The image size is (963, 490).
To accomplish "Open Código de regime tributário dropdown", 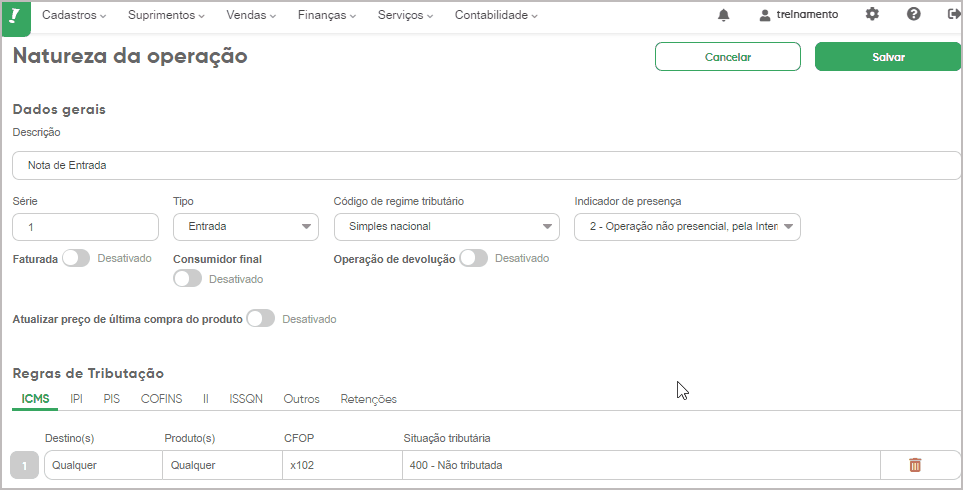I will pos(446,227).
